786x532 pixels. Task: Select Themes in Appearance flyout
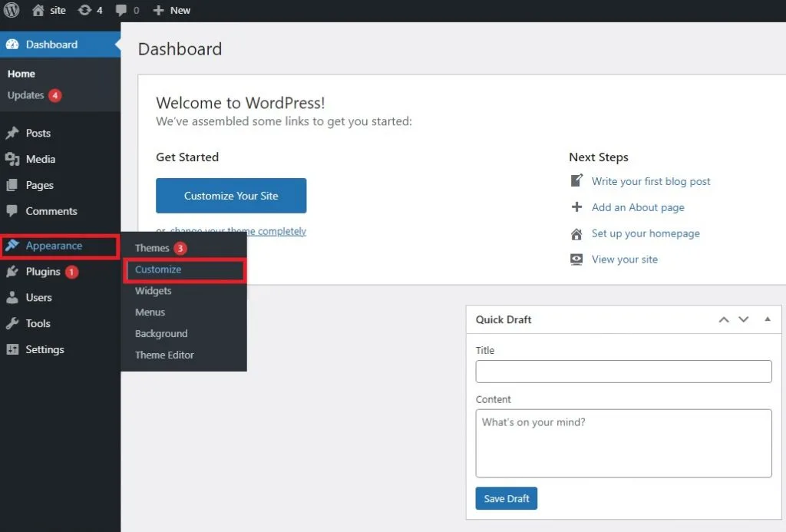(x=152, y=248)
